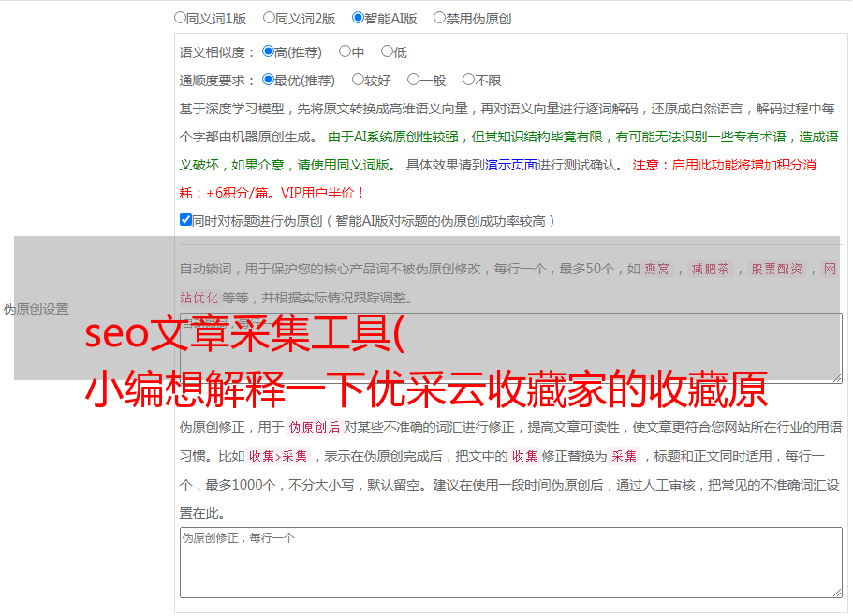Viewport: 853px width, 616px height.
Task: Toggle 同时对标题进行伪原创 checkbox
Action: tap(185, 220)
